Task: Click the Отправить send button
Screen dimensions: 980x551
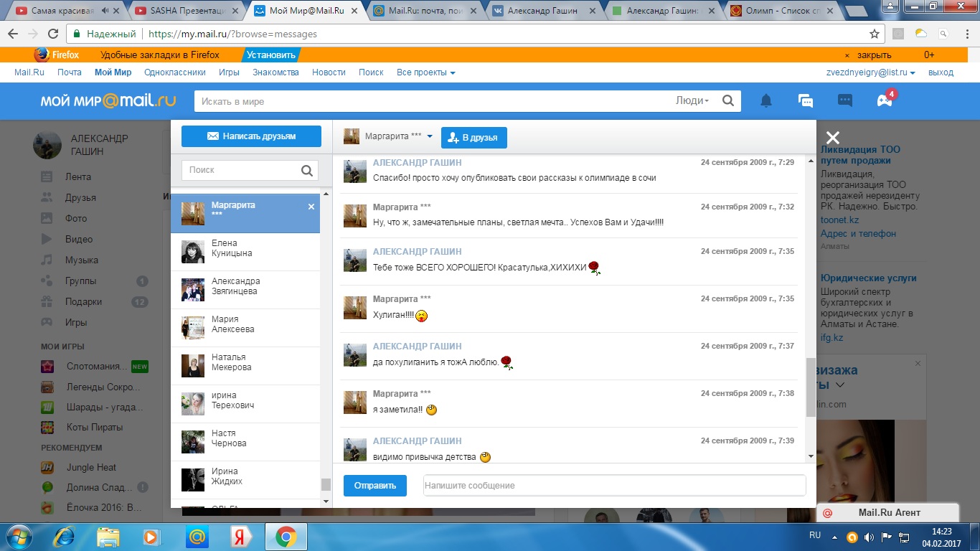Action: pos(375,486)
